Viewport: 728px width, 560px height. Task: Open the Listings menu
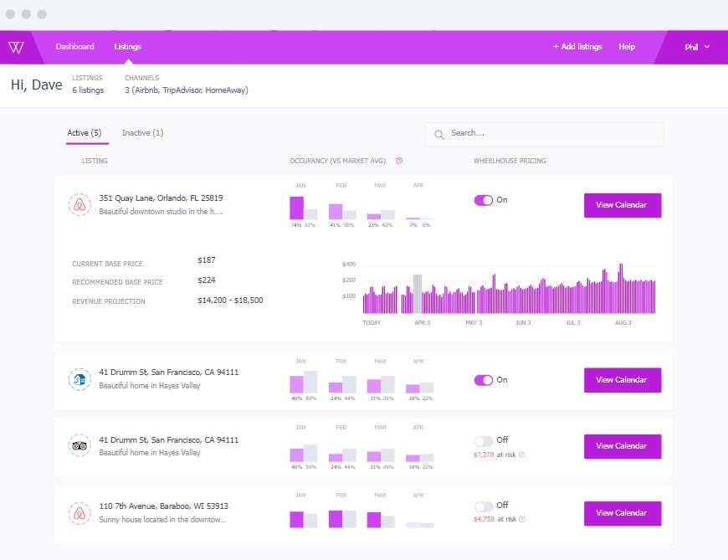click(x=128, y=46)
